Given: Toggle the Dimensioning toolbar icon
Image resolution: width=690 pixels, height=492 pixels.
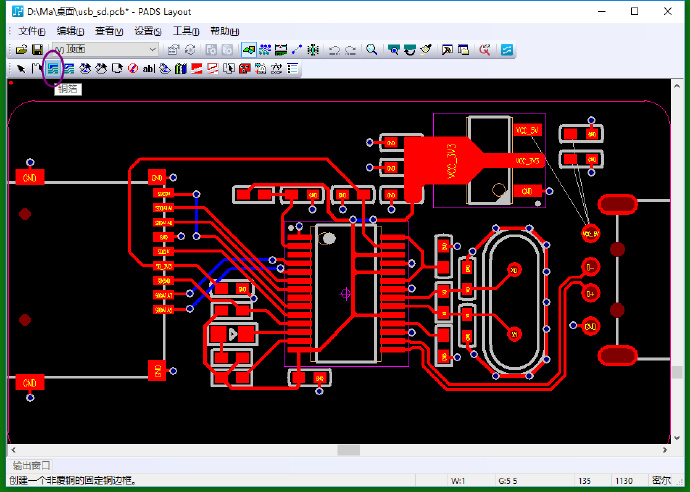Looking at the screenshot, I should 281,50.
